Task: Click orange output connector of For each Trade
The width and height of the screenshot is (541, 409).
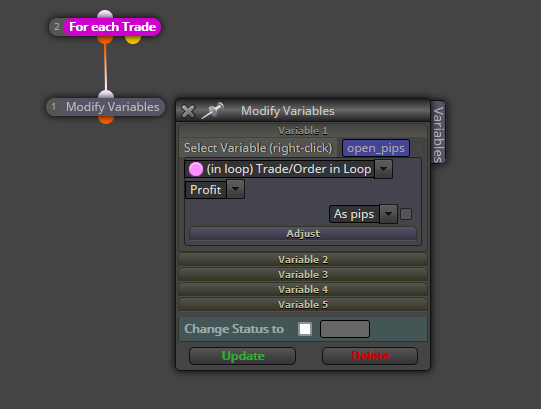Action: pos(105,39)
